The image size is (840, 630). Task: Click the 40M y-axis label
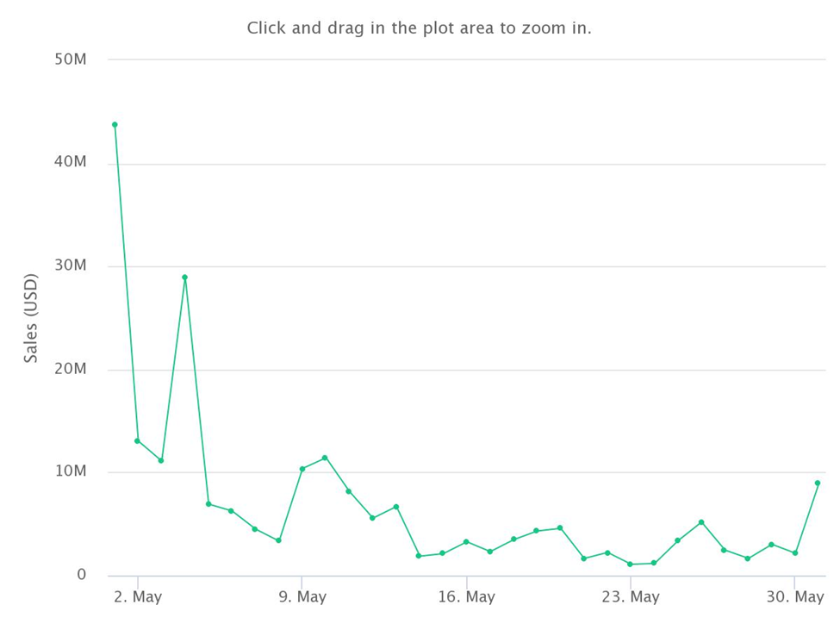pyautogui.click(x=70, y=161)
